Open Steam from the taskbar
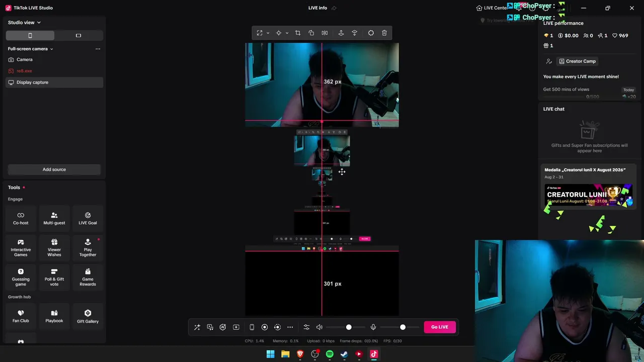 tap(344, 354)
